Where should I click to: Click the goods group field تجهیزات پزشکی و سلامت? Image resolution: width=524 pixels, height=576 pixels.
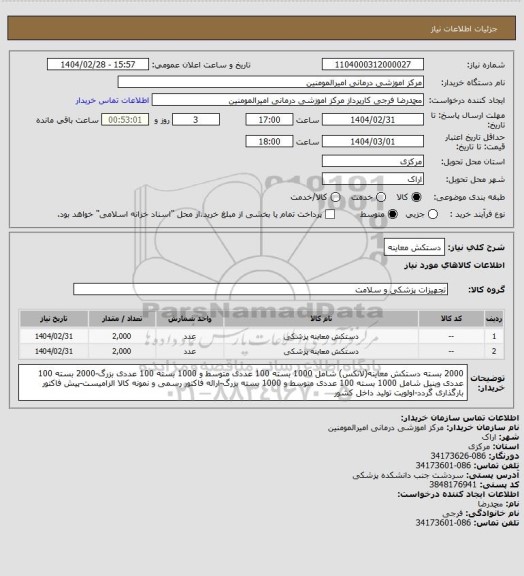[x=260, y=289]
